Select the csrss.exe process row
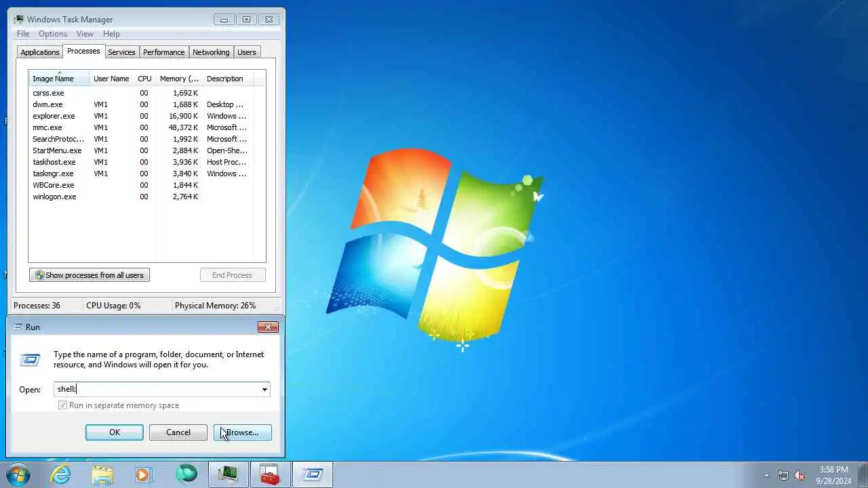868x488 pixels. (x=146, y=93)
